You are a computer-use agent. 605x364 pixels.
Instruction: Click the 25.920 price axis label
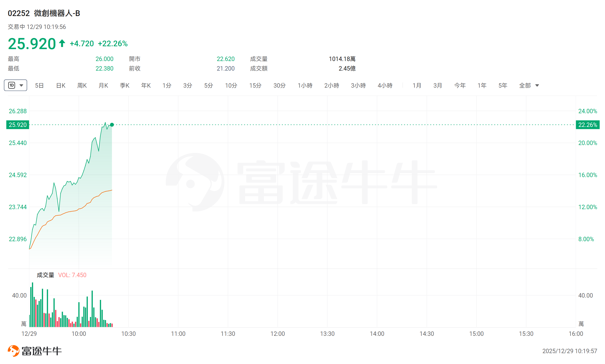(x=18, y=125)
